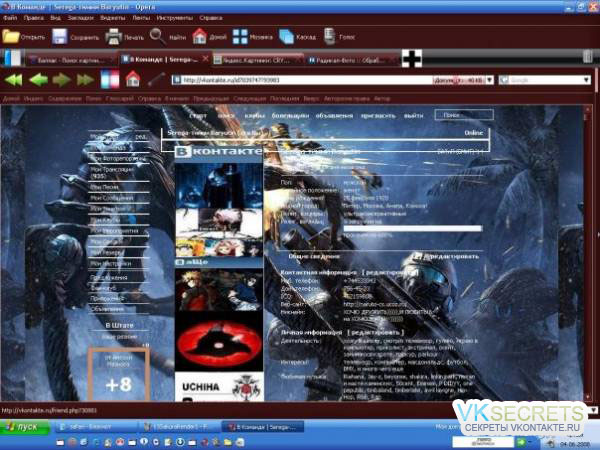
Task: Click the пригласить link in VK header
Action: click(378, 115)
